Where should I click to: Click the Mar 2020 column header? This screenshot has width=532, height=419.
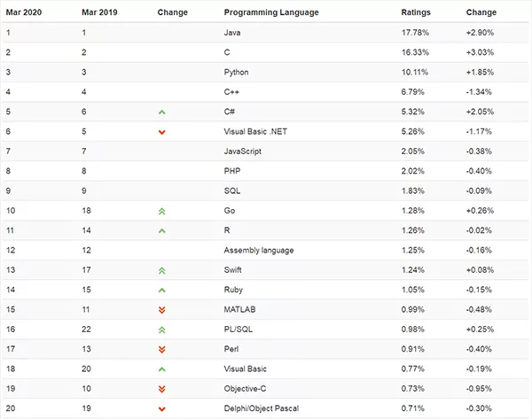click(x=24, y=12)
